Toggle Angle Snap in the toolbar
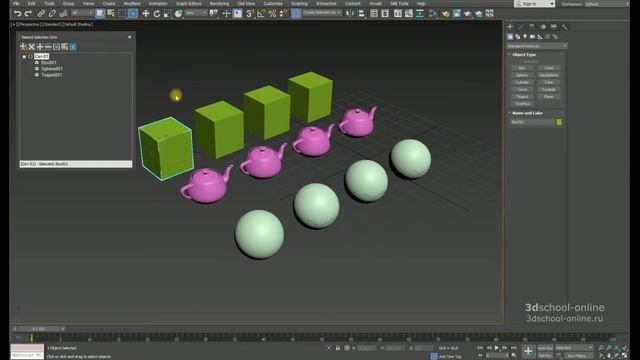 (261, 13)
